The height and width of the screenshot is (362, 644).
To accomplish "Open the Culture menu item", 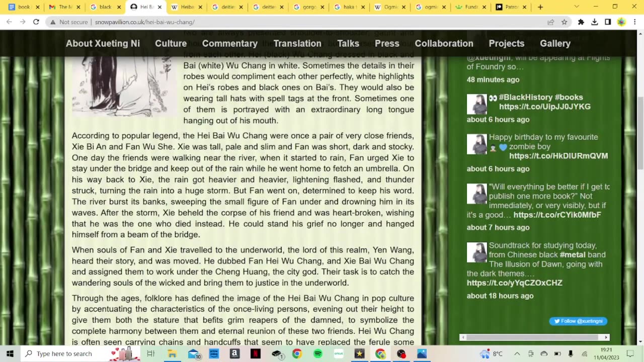I will click(171, 43).
